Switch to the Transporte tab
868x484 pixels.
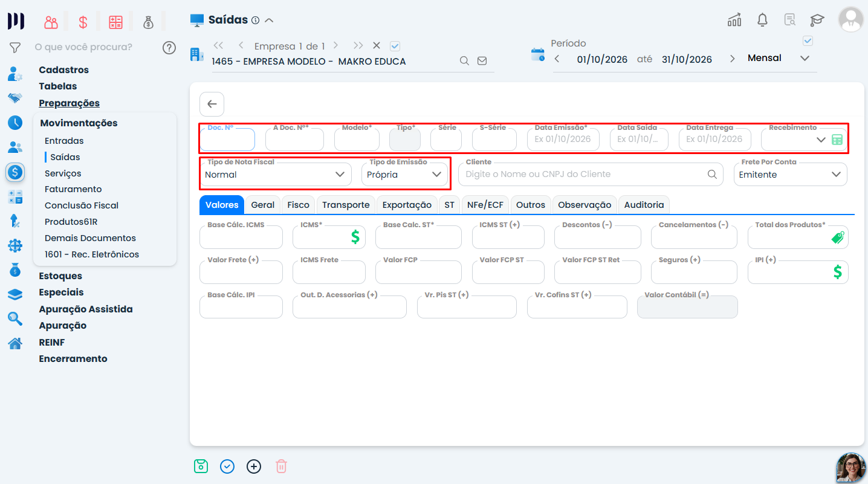tap(346, 205)
